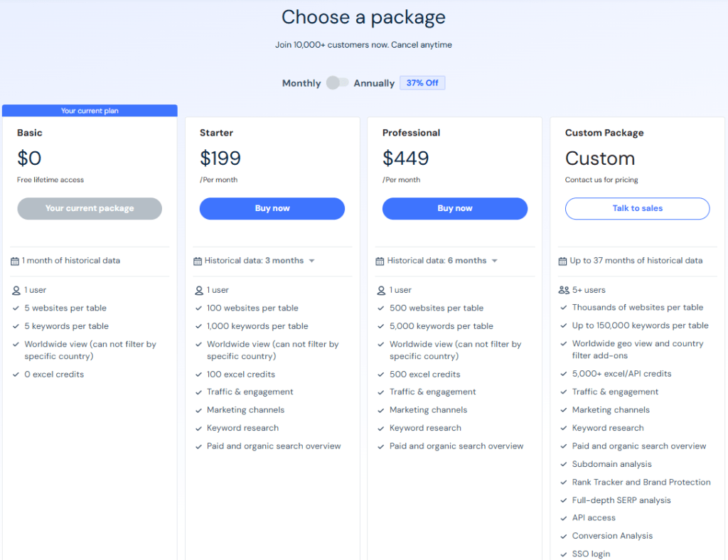Click the checkmark beside API access

click(x=563, y=517)
